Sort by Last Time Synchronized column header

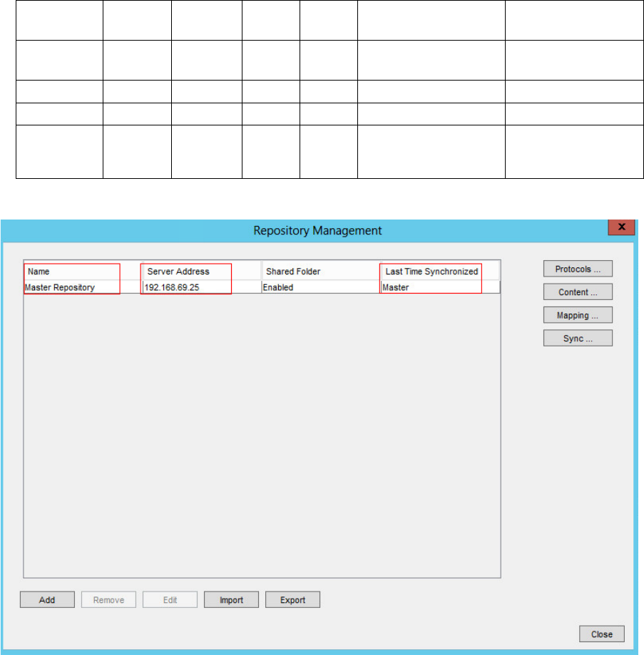[x=440, y=272]
